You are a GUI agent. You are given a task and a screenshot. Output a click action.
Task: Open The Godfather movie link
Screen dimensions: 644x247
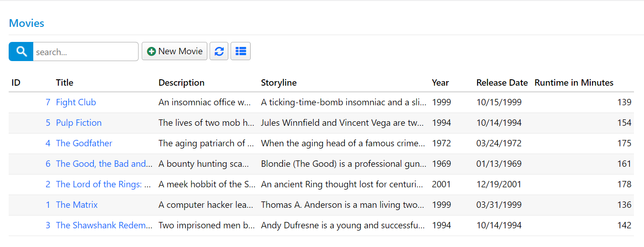pos(84,143)
